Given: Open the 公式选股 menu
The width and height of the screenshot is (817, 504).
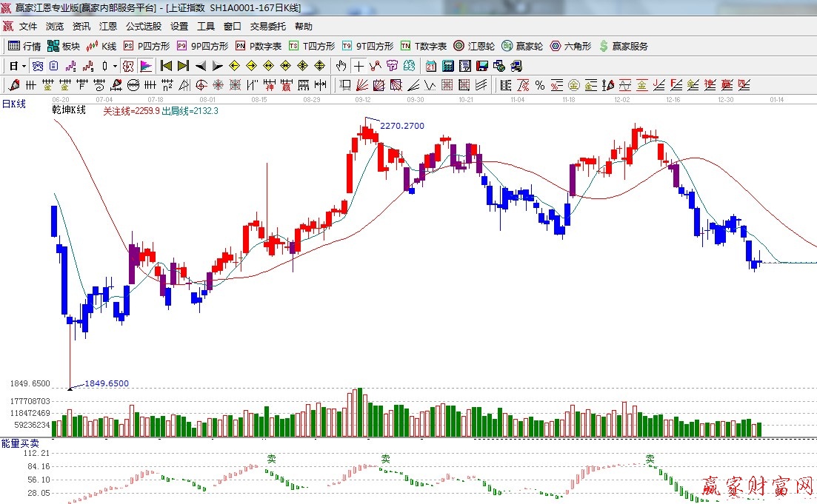Looking at the screenshot, I should [x=143, y=27].
